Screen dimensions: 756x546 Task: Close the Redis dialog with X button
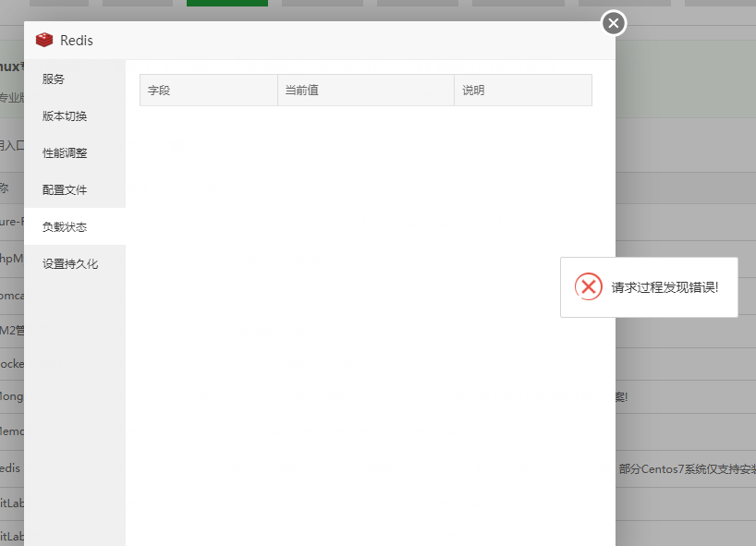pyautogui.click(x=614, y=23)
